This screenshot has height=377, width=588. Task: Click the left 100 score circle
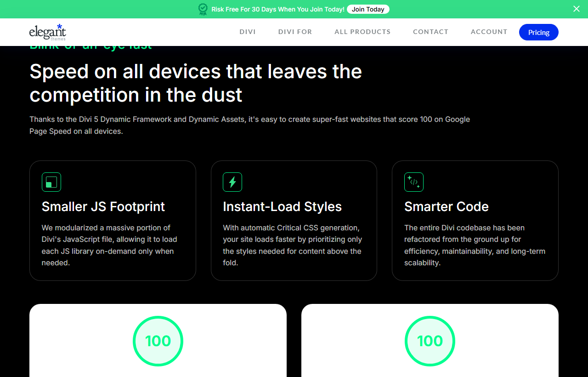pyautogui.click(x=158, y=341)
